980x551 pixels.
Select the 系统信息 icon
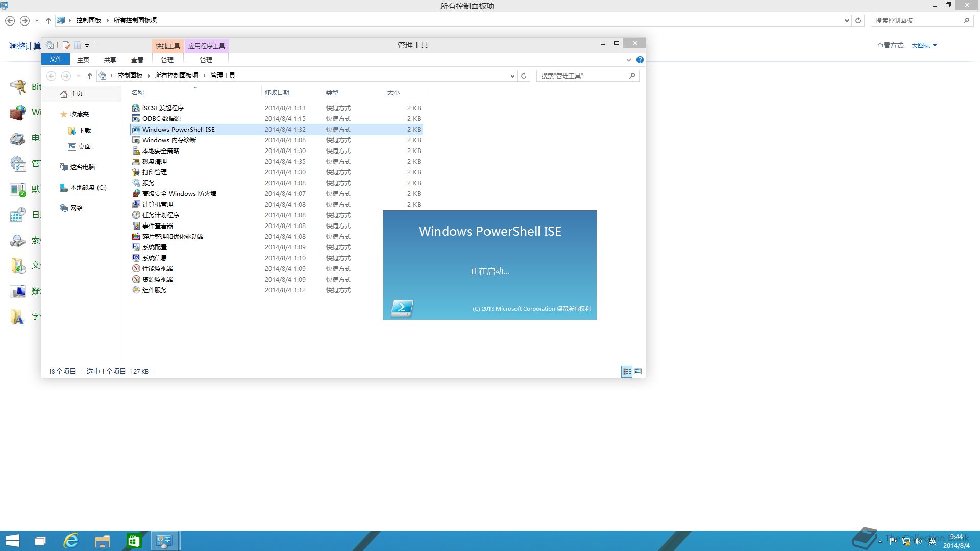pyautogui.click(x=136, y=258)
